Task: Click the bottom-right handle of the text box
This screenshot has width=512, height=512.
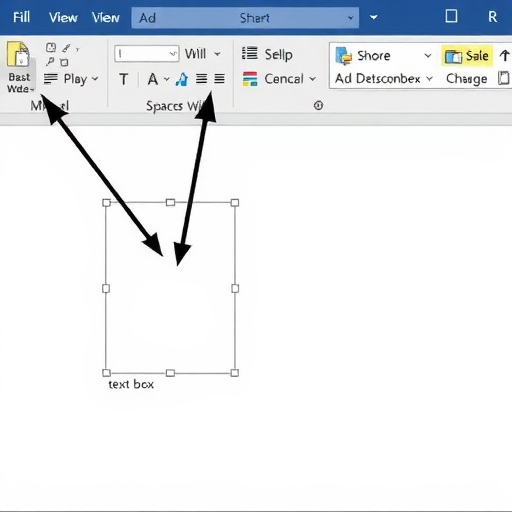Action: [x=235, y=373]
